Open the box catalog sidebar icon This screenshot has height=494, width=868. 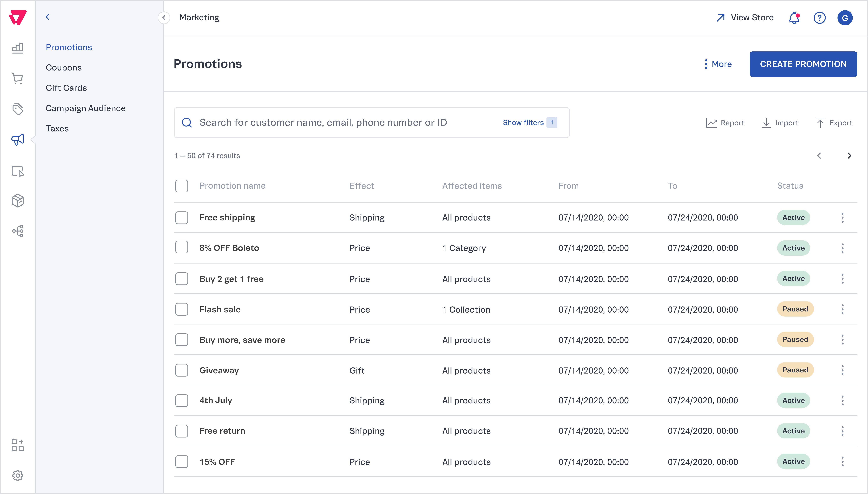coord(18,201)
